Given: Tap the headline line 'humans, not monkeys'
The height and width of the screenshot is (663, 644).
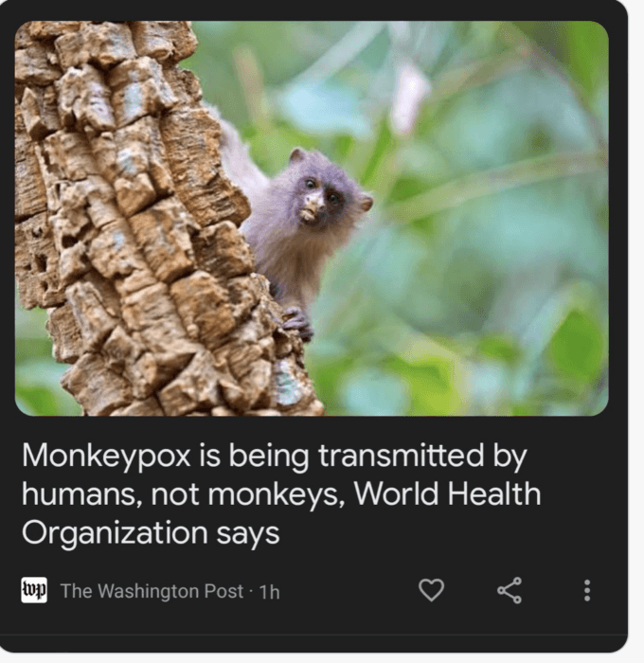Looking at the screenshot, I should coord(183,493).
